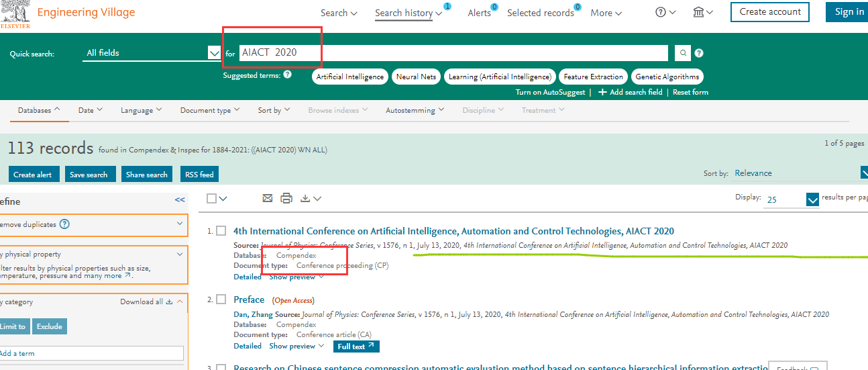The height and width of the screenshot is (370, 868).
Task: Open the Date filter dropdown
Action: pos(91,110)
